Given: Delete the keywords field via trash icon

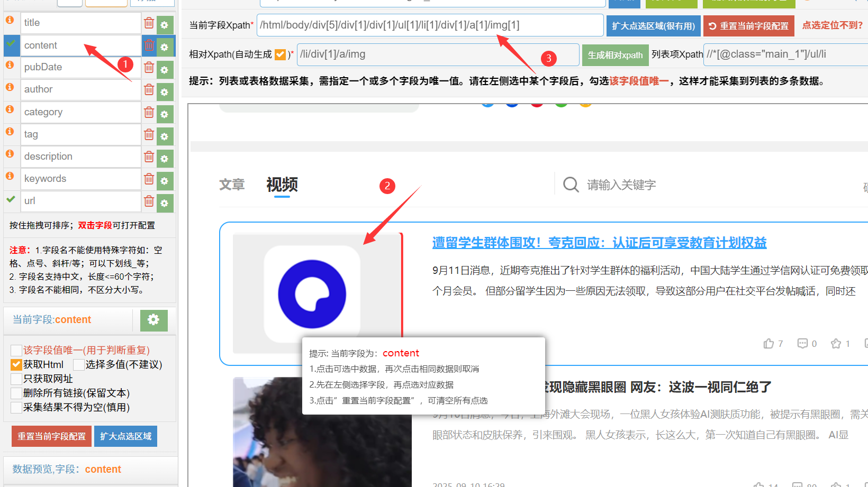Looking at the screenshot, I should click(x=149, y=179).
